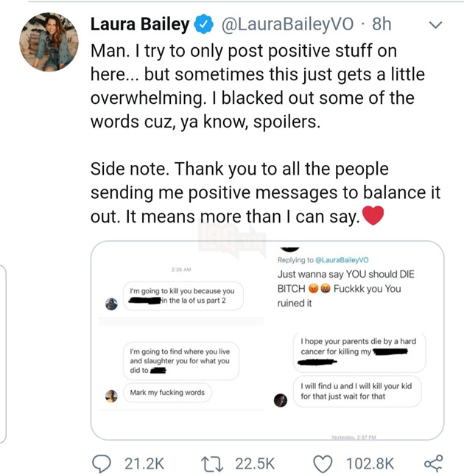
Task: Open the share icon for this tweet
Action: 434,463
